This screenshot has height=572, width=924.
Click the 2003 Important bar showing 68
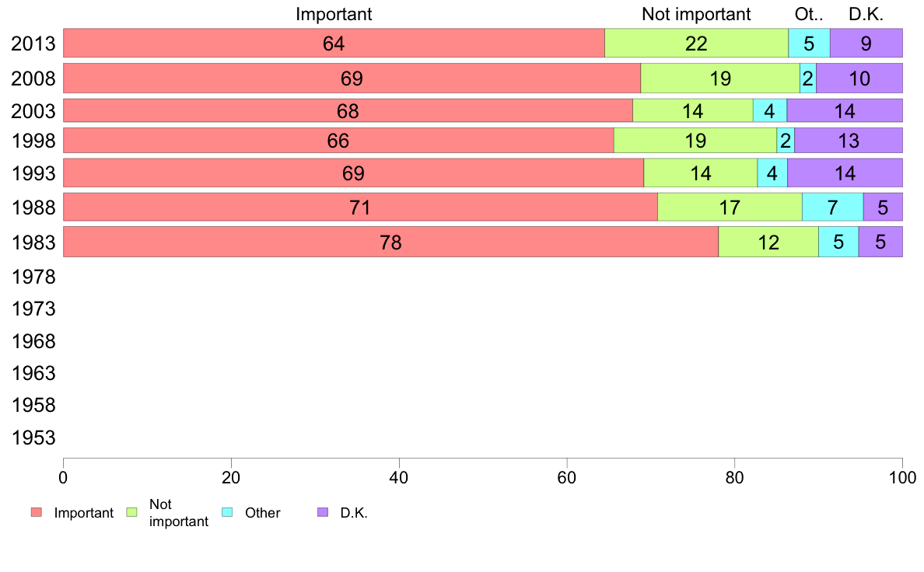tap(348, 111)
